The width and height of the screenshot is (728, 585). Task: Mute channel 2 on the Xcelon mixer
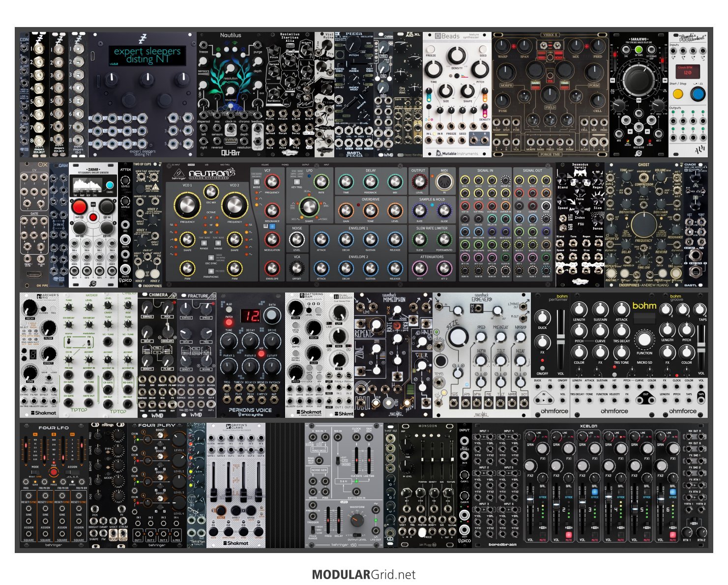pos(569,534)
